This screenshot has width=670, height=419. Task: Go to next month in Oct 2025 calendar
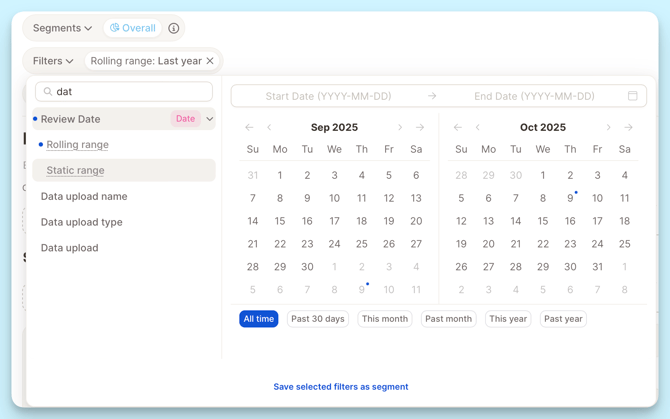608,128
